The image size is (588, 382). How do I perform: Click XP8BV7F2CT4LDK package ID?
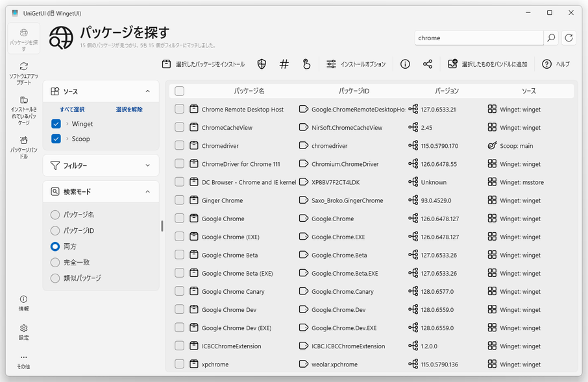tap(336, 182)
